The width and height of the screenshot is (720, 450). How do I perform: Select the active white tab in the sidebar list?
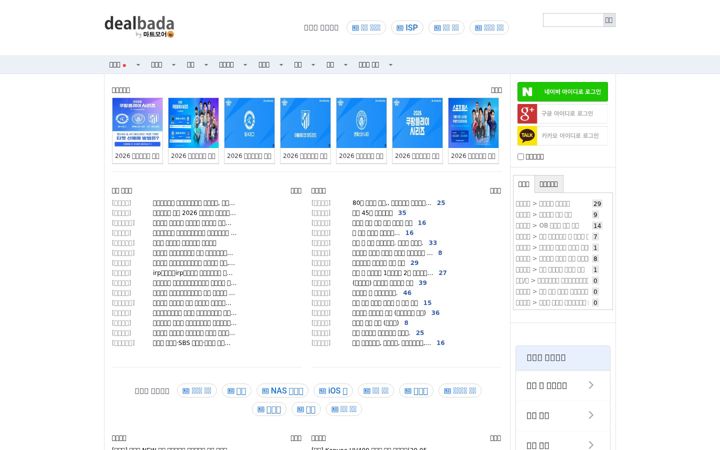click(x=523, y=184)
